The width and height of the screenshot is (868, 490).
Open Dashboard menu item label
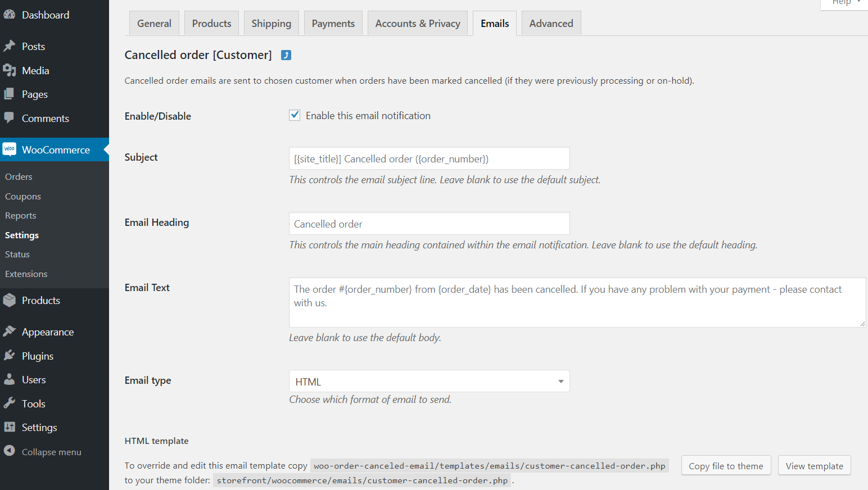click(46, 15)
